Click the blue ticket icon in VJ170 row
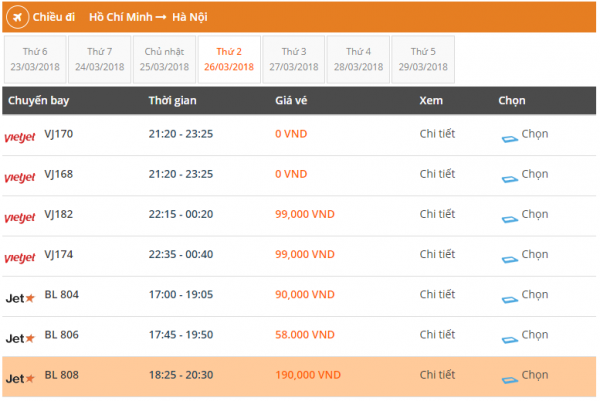600x401 pixels. click(x=510, y=139)
